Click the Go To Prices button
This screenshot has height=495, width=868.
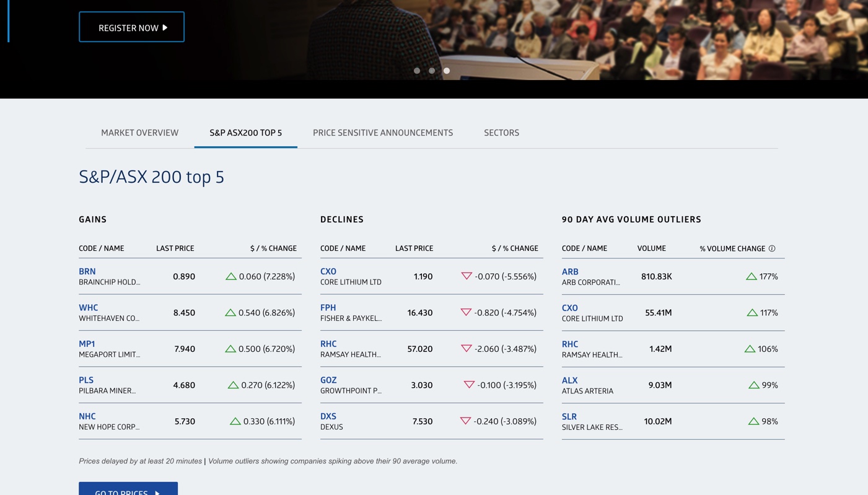128,489
